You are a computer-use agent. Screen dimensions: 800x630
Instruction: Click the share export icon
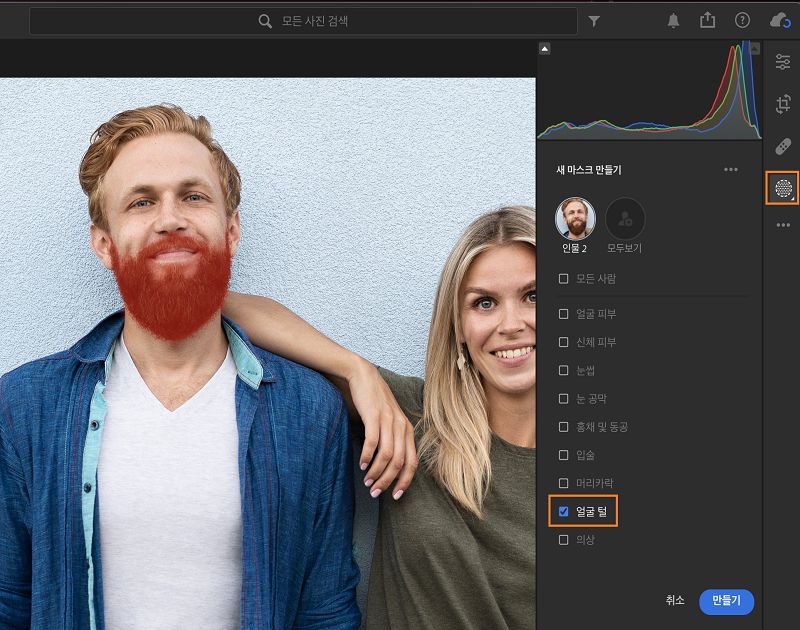707,20
